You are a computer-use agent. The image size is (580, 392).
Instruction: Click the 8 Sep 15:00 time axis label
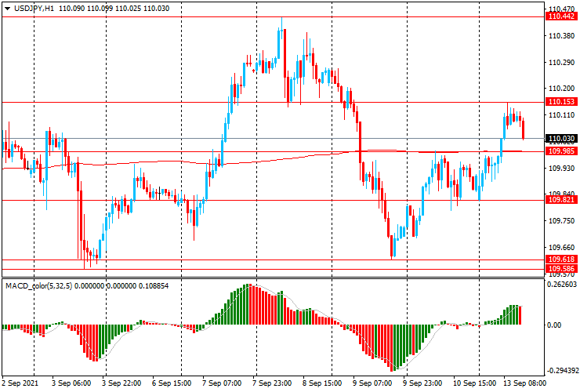pyautogui.click(x=322, y=383)
